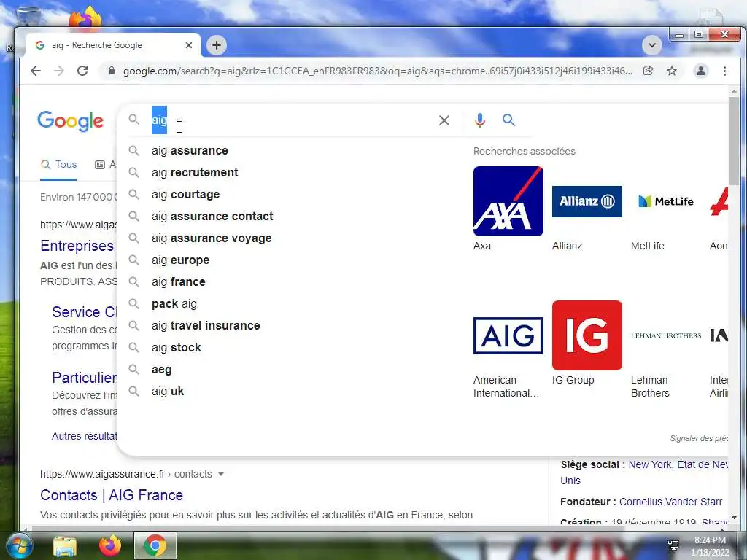This screenshot has height=560, width=747.
Task: Open the Allianz logo thumbnail
Action: click(587, 201)
